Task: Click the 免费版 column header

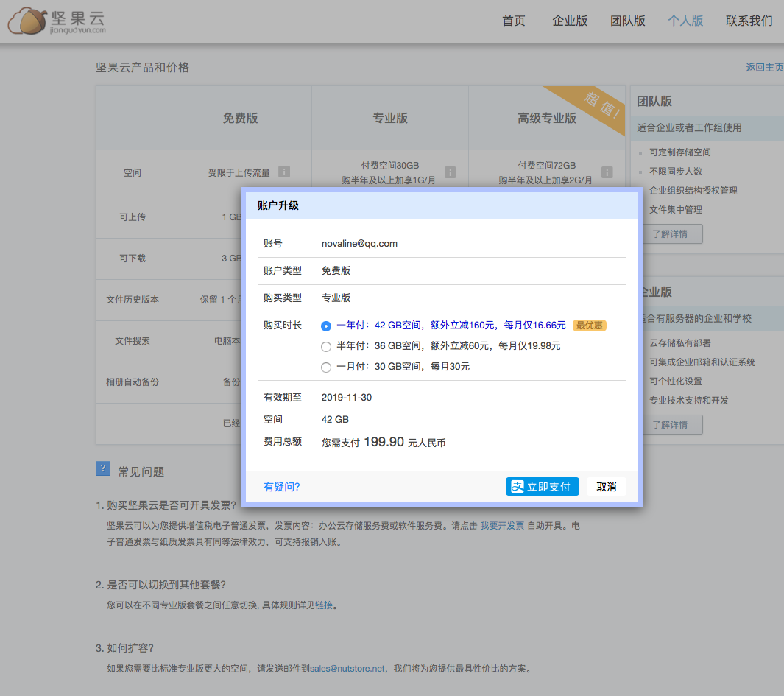Action: (240, 118)
